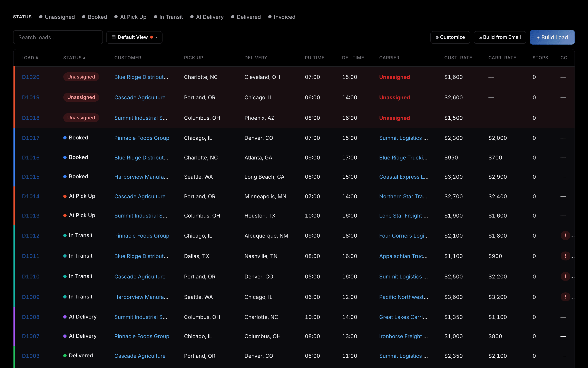This screenshot has height=368, width=588.
Task: Click the alert icon in row D1009
Action: [x=565, y=297]
